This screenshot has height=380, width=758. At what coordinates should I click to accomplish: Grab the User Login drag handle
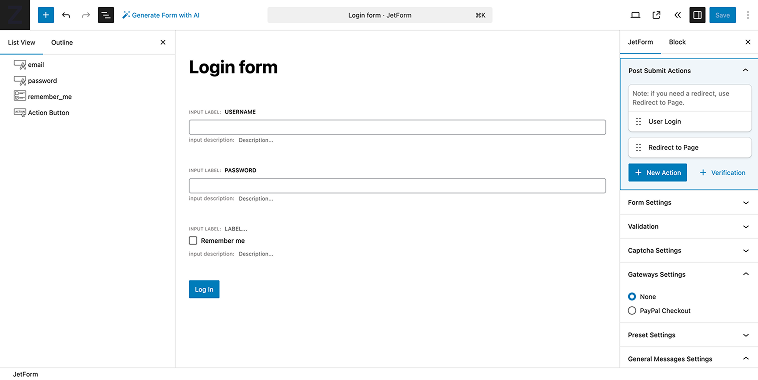click(638, 121)
